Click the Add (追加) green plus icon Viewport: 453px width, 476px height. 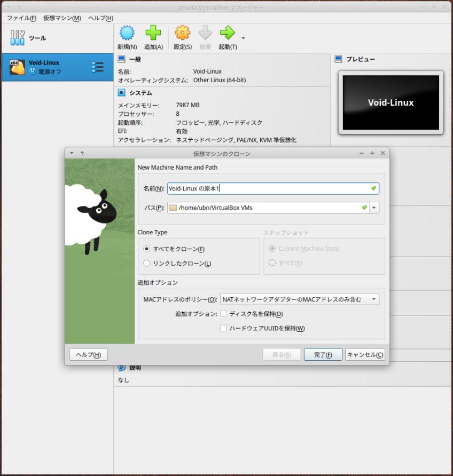(153, 33)
